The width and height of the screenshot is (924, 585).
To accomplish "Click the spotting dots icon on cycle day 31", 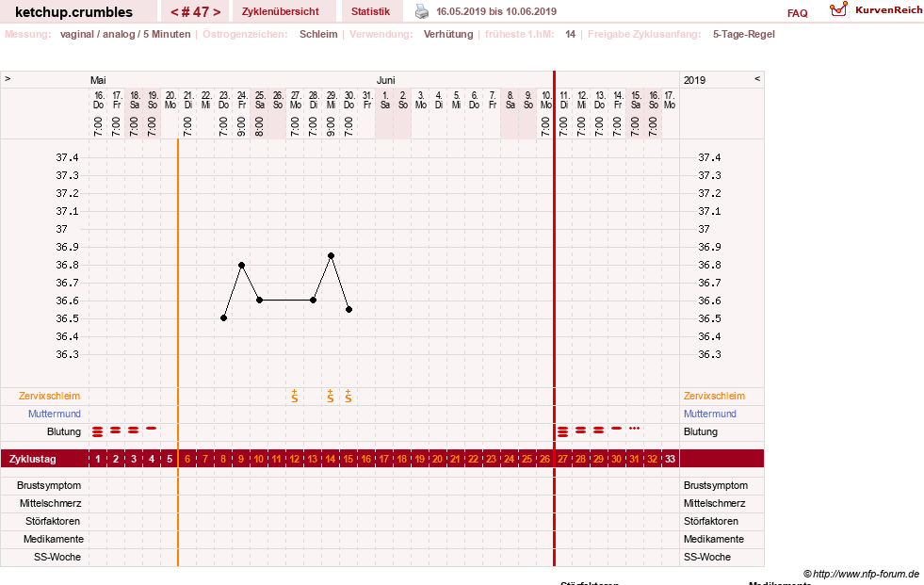I will pos(634,429).
